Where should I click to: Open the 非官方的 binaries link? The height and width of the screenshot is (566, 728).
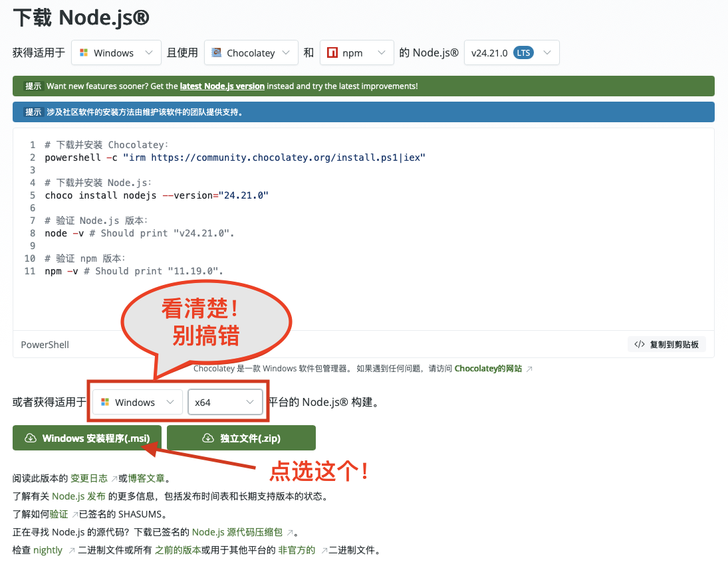pos(297,550)
